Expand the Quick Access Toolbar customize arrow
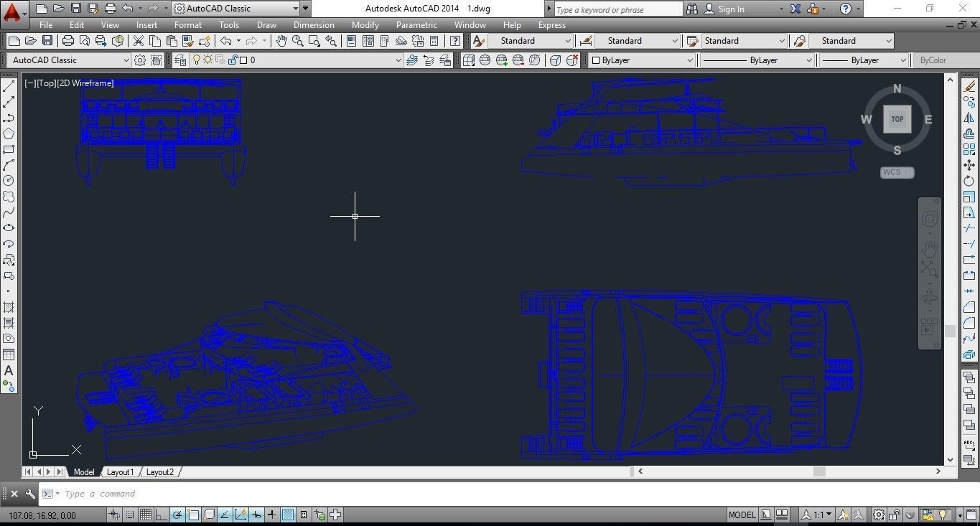 (x=306, y=9)
